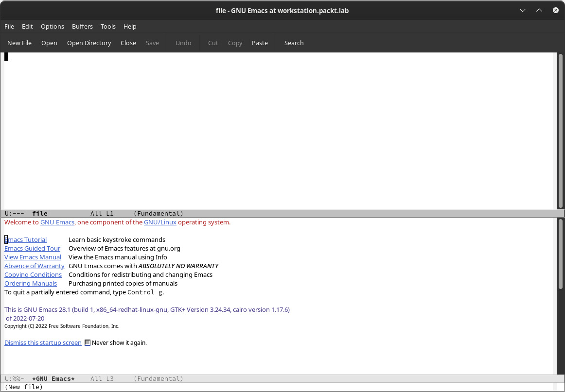Open the Copying Conditions link

pos(33,274)
